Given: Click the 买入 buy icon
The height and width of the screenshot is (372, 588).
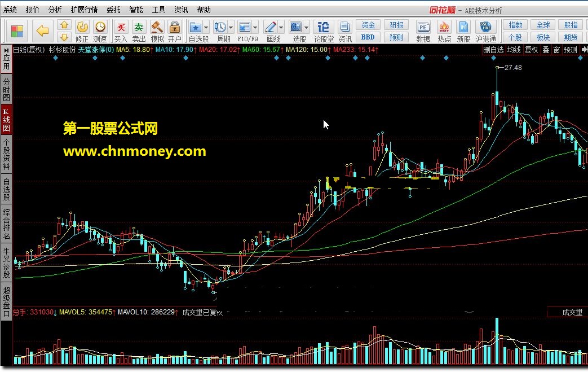Looking at the screenshot, I should pos(121,31).
